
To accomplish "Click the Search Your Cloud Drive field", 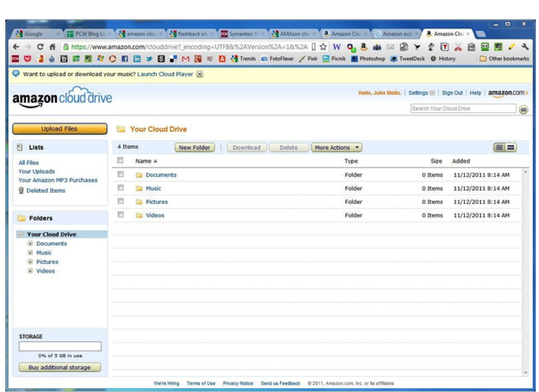I will pos(463,109).
